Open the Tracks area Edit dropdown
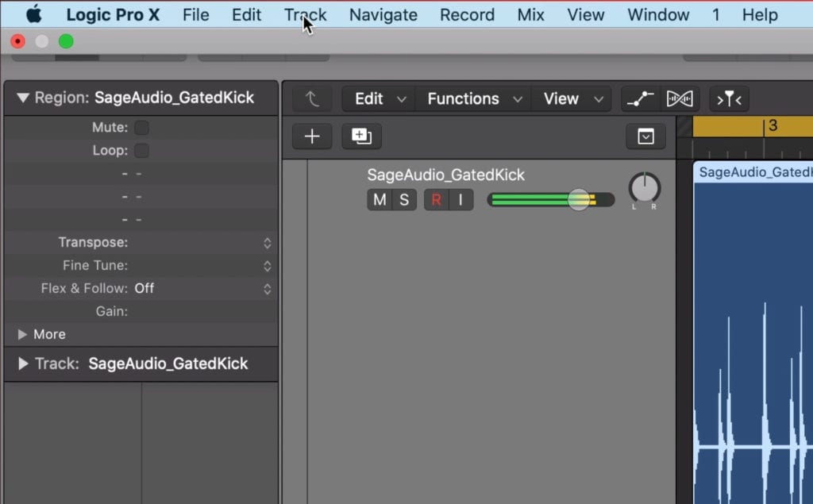813x504 pixels. (x=379, y=98)
